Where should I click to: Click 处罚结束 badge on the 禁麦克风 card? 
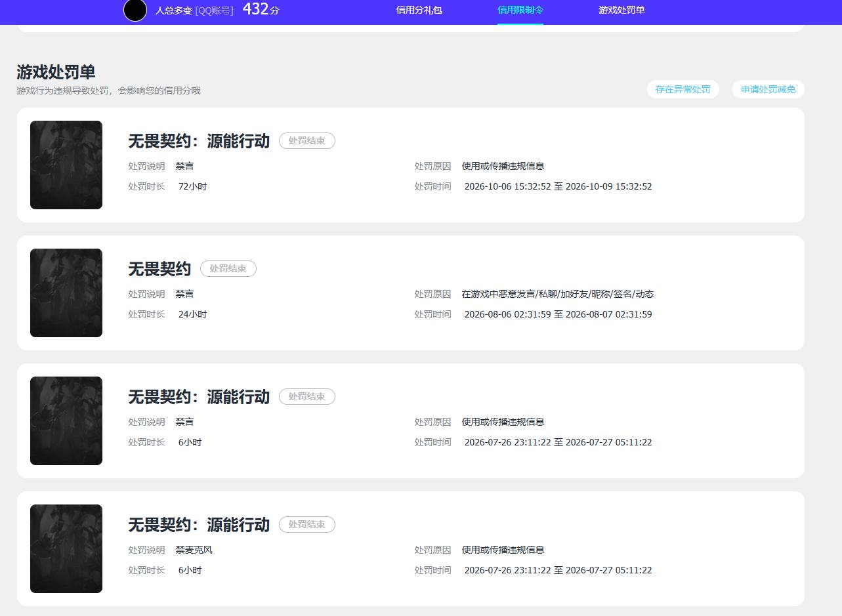307,525
